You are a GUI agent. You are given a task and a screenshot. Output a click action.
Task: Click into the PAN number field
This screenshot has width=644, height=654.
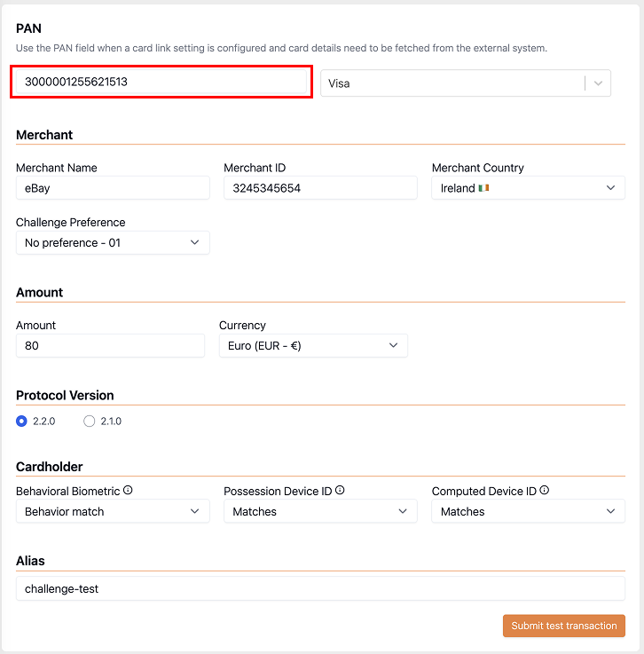(x=161, y=82)
